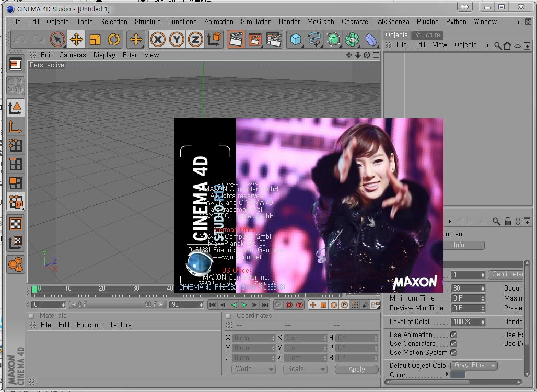Toggle the Materials panel checkbox
The height and width of the screenshot is (392, 537).
(x=32, y=316)
